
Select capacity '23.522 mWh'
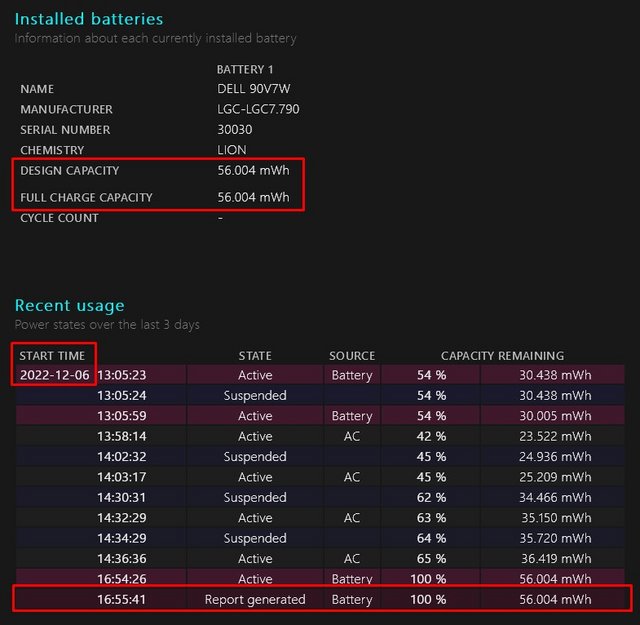pyautogui.click(x=555, y=436)
